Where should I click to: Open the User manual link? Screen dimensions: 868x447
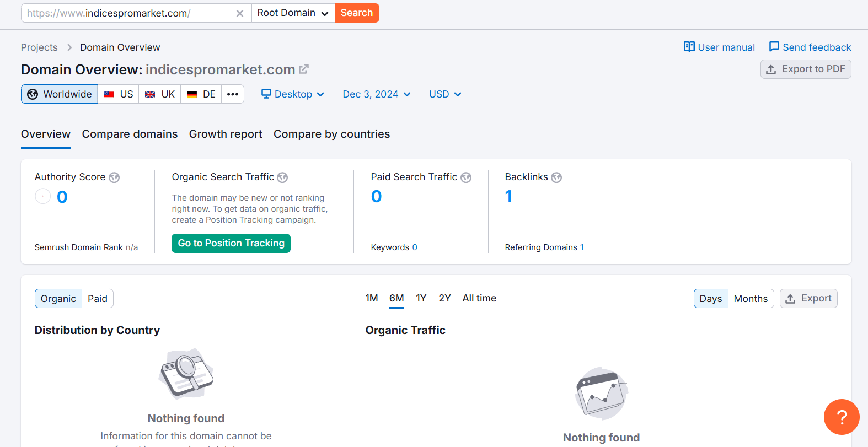pos(719,47)
